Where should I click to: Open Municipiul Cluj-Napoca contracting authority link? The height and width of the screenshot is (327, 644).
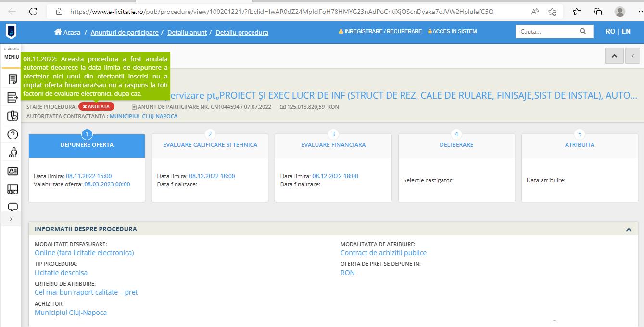[143, 116]
